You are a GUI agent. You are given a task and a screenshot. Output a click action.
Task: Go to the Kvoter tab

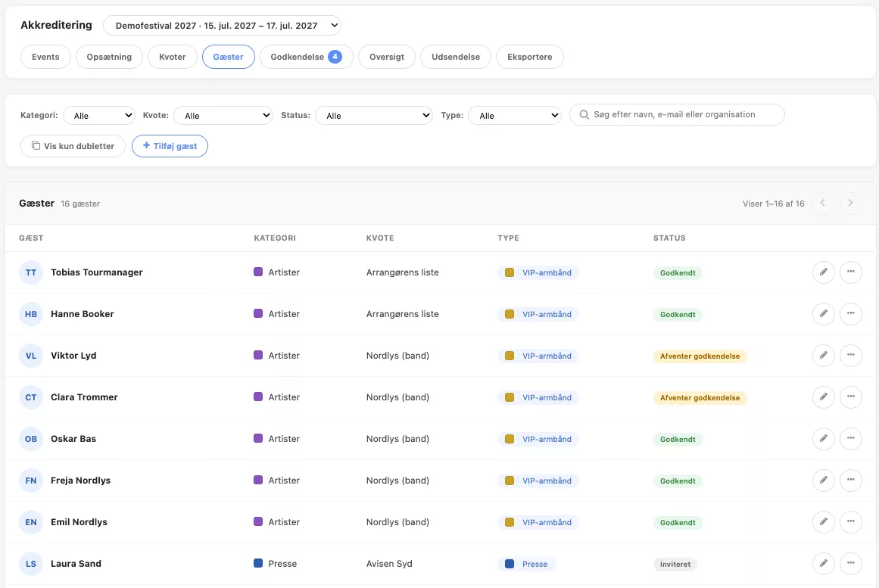point(172,57)
